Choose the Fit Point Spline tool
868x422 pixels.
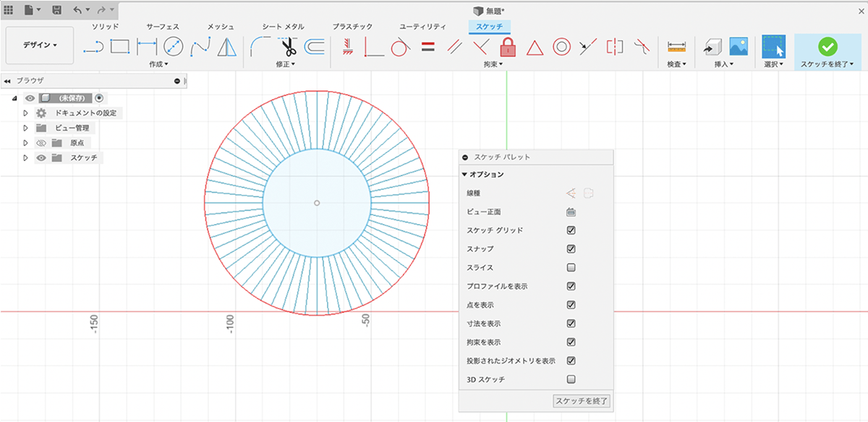pyautogui.click(x=200, y=48)
